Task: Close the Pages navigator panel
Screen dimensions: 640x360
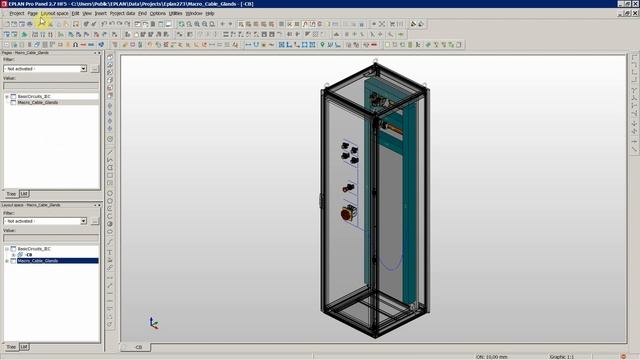Action: point(99,53)
